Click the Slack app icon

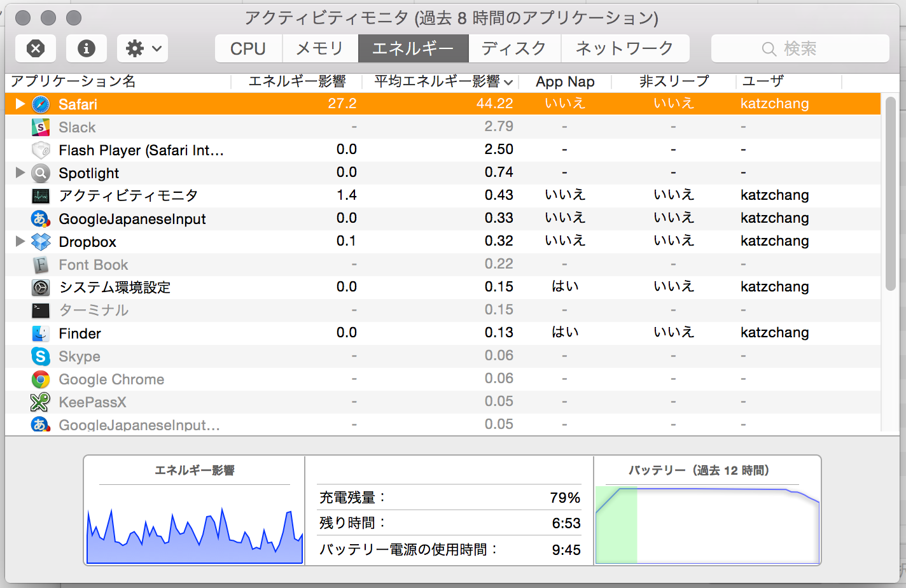coord(41,127)
